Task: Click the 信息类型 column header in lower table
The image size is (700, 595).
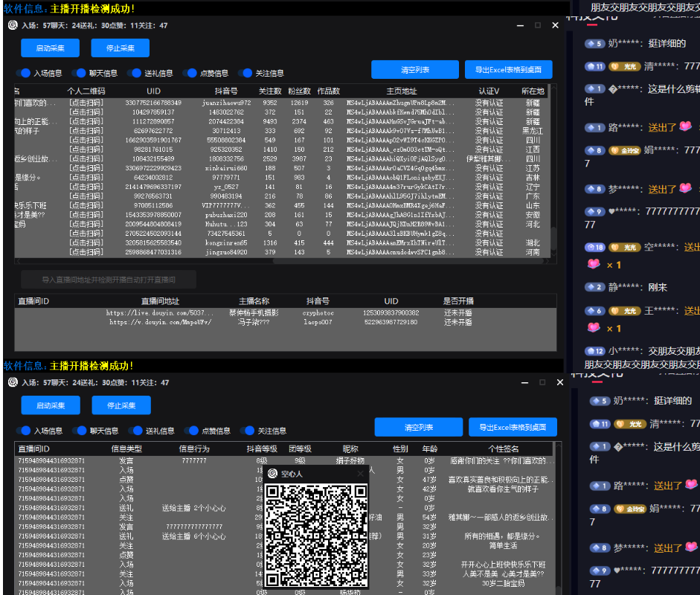Action: click(x=126, y=448)
